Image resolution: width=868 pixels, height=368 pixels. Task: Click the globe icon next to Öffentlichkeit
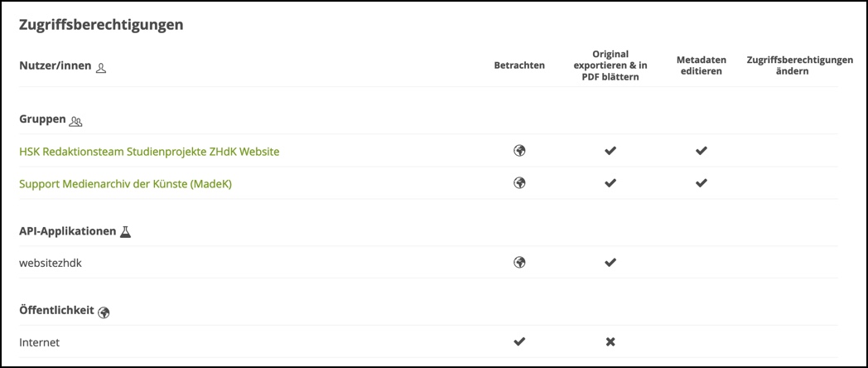(x=104, y=312)
